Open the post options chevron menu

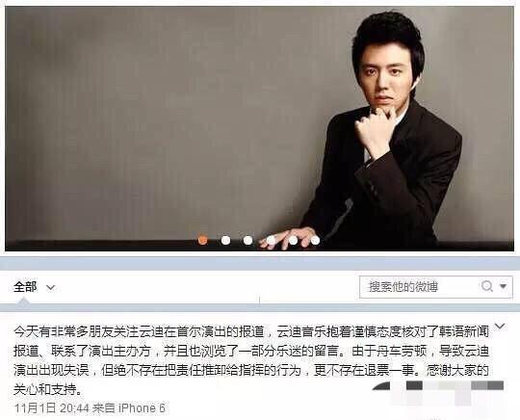(500, 327)
